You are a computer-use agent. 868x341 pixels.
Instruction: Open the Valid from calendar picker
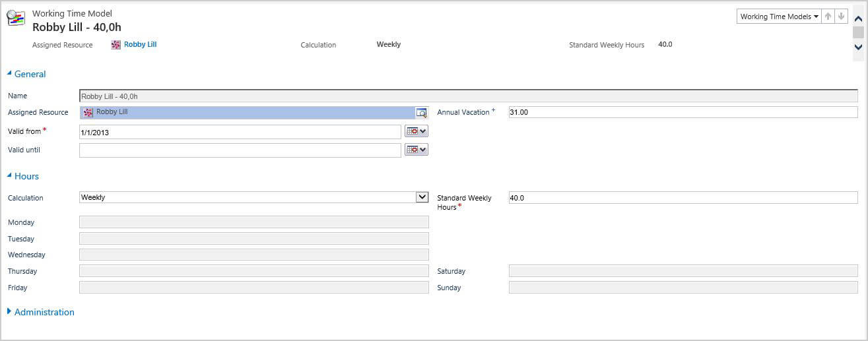click(x=417, y=131)
